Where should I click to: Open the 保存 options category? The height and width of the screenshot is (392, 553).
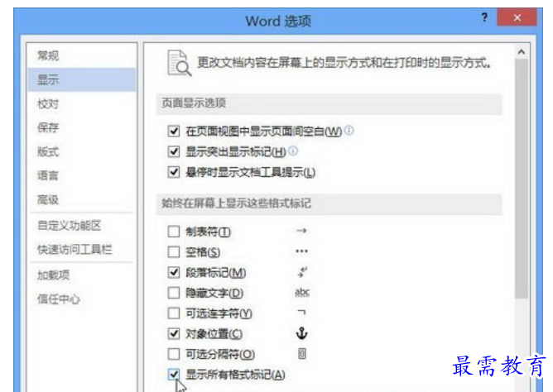pyautogui.click(x=81, y=127)
